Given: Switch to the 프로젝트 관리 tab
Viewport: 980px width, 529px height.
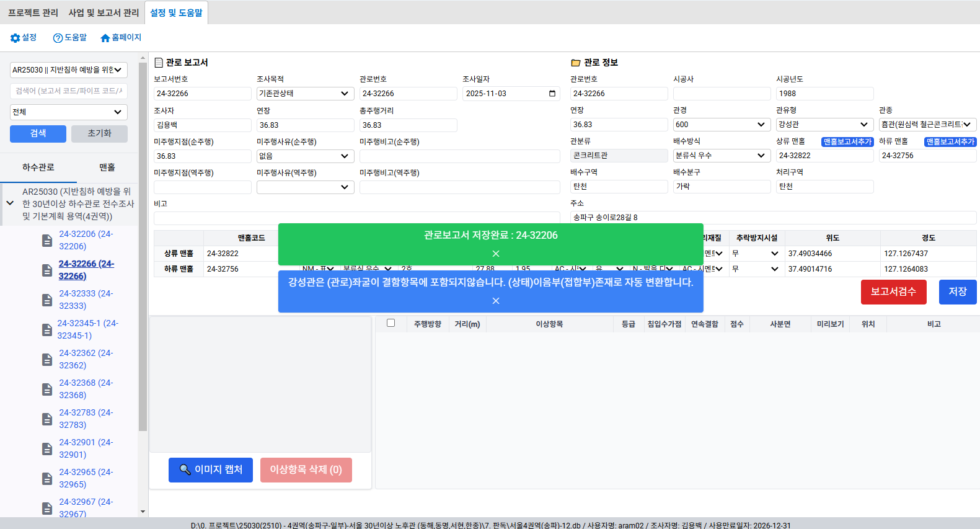Looking at the screenshot, I should 33,12.
